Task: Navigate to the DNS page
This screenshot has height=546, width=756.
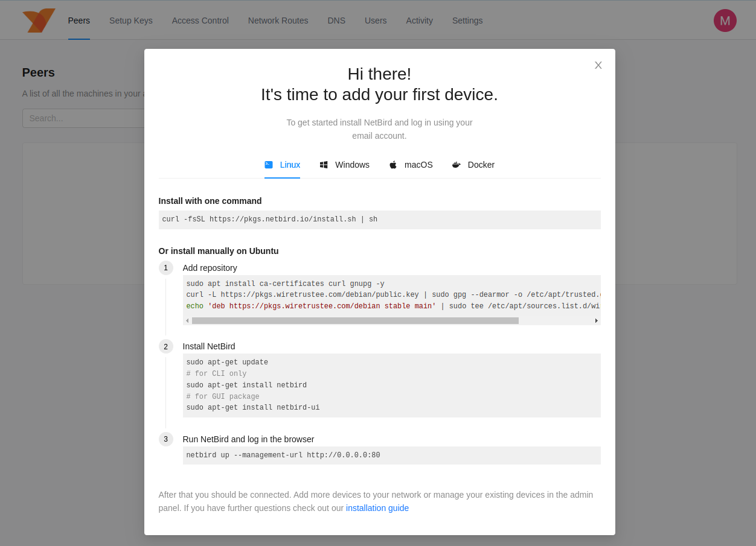Action: 336,21
